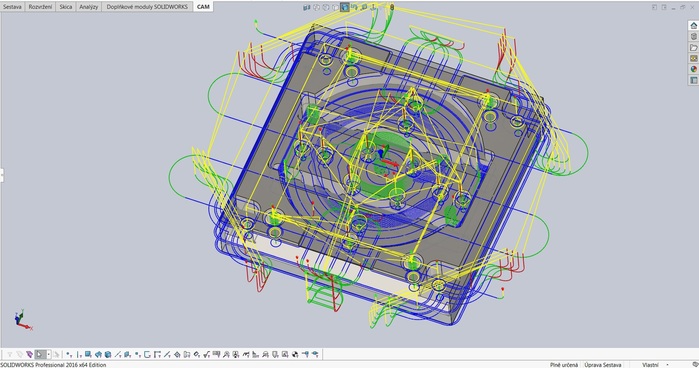
Task: Open the Appearances color ball icon
Action: 693,69
